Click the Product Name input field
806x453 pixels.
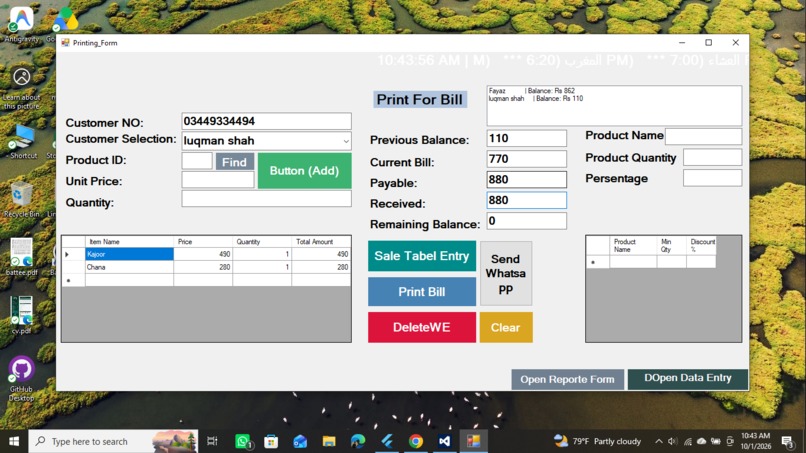click(703, 136)
